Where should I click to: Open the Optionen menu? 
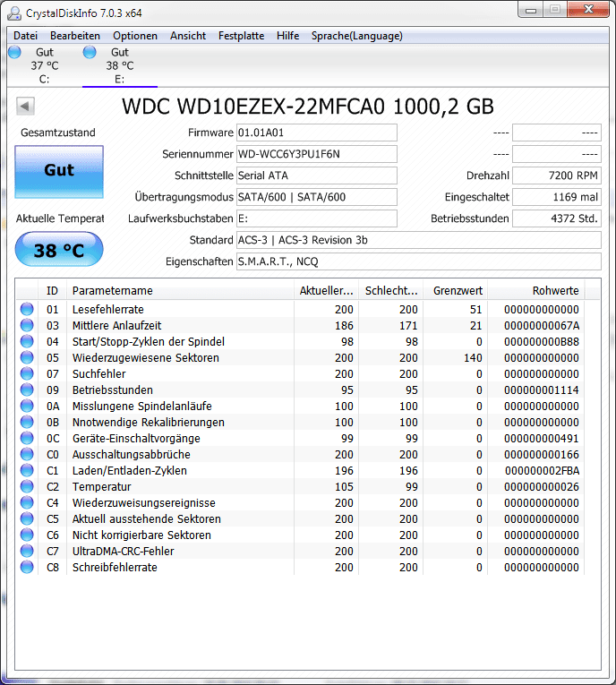click(x=135, y=36)
